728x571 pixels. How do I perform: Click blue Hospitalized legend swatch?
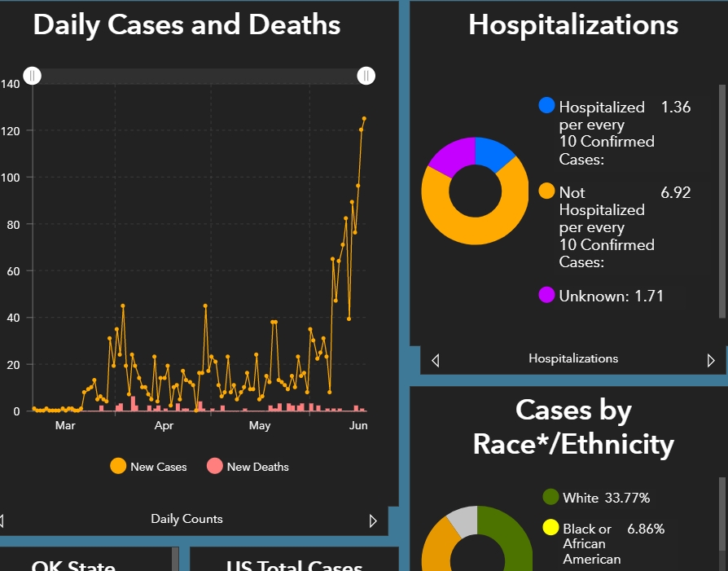547,105
